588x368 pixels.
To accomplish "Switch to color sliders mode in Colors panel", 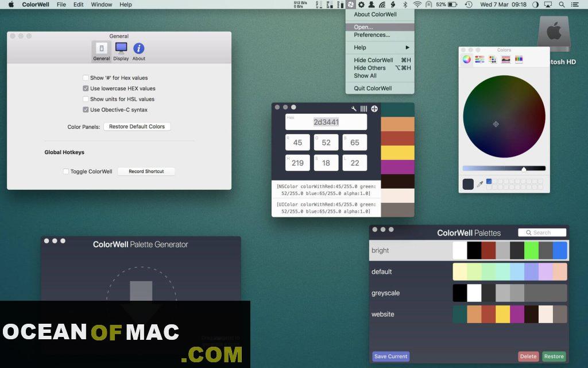I will (x=479, y=59).
